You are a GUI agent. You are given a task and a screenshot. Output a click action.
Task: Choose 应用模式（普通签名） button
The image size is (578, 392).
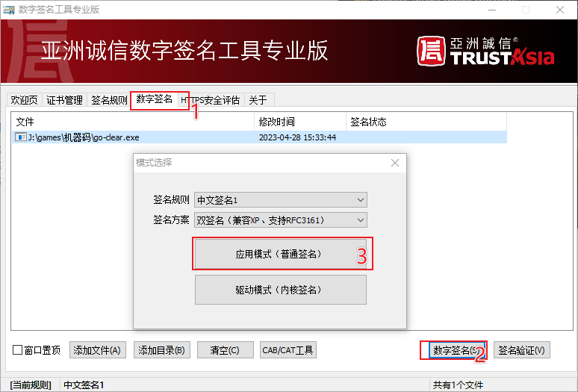point(281,254)
